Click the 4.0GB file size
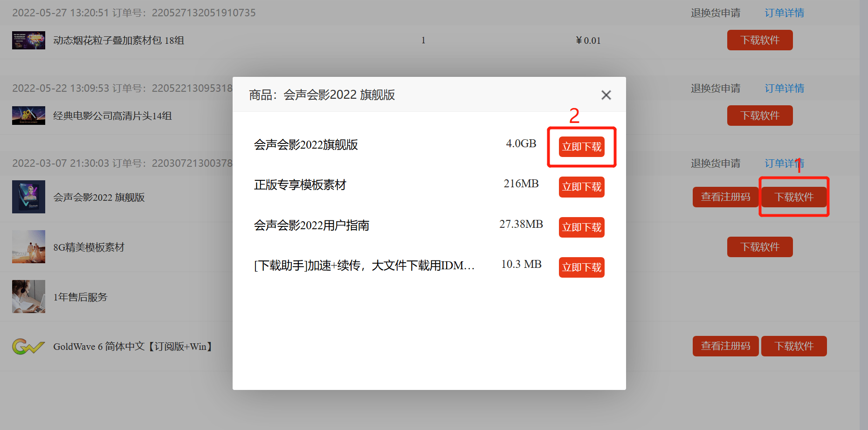 (521, 143)
